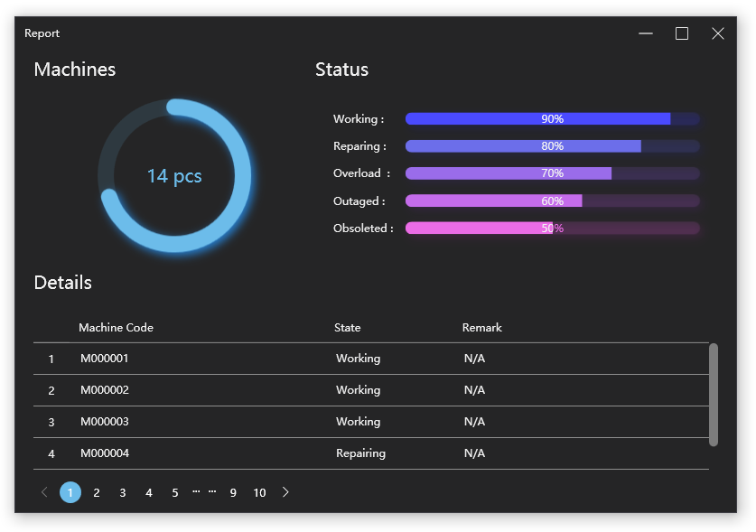
Task: Click the Obsoleted 50% progress bar
Action: tap(553, 228)
